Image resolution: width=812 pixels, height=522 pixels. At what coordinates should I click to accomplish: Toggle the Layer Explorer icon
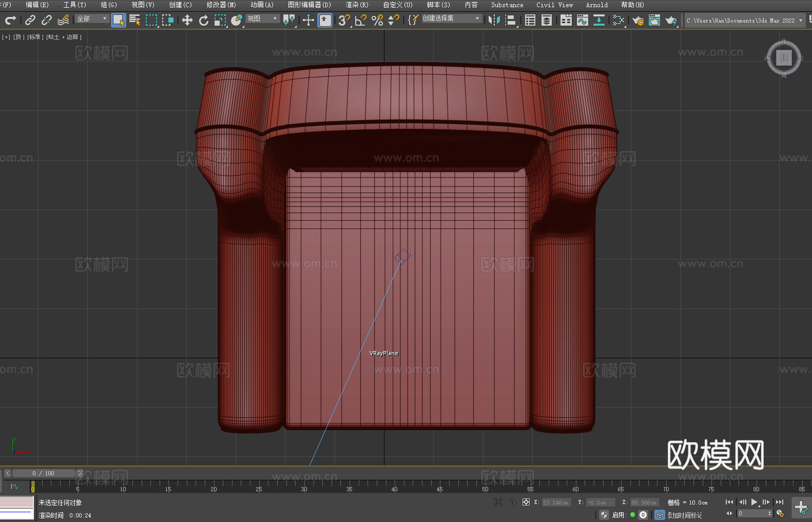point(547,20)
